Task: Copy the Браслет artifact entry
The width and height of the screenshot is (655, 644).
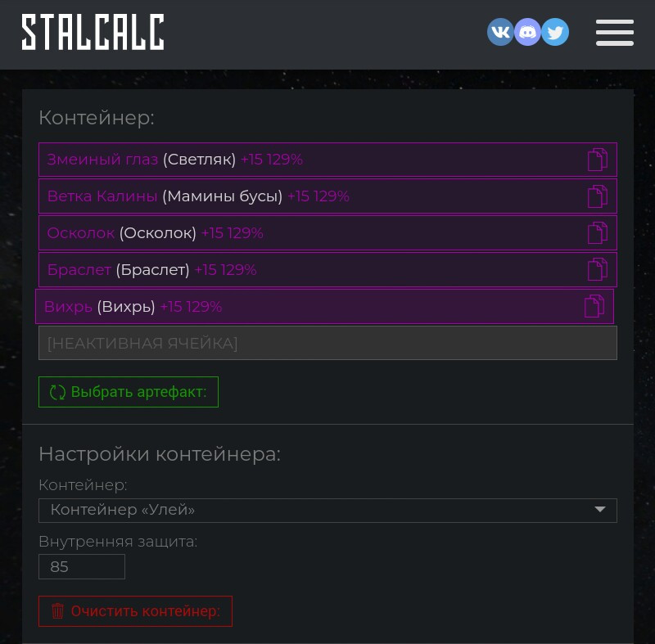Action: 598,269
